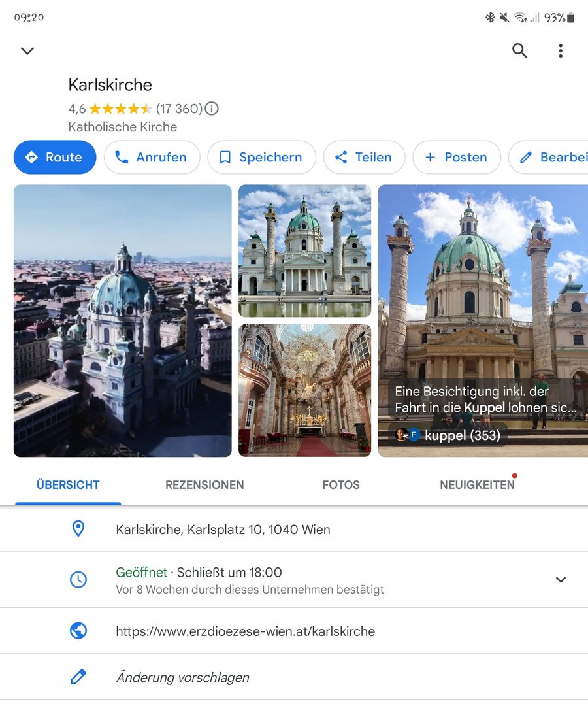Tap the pencil icon for Änderung vorschlagen
Screen dimensions: 588x706
78,677
